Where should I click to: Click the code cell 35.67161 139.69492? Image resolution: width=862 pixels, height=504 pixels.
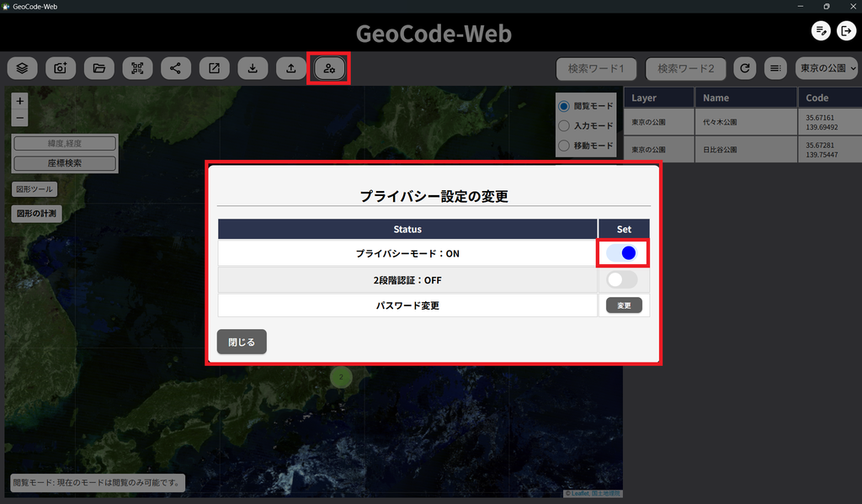pyautogui.click(x=830, y=122)
